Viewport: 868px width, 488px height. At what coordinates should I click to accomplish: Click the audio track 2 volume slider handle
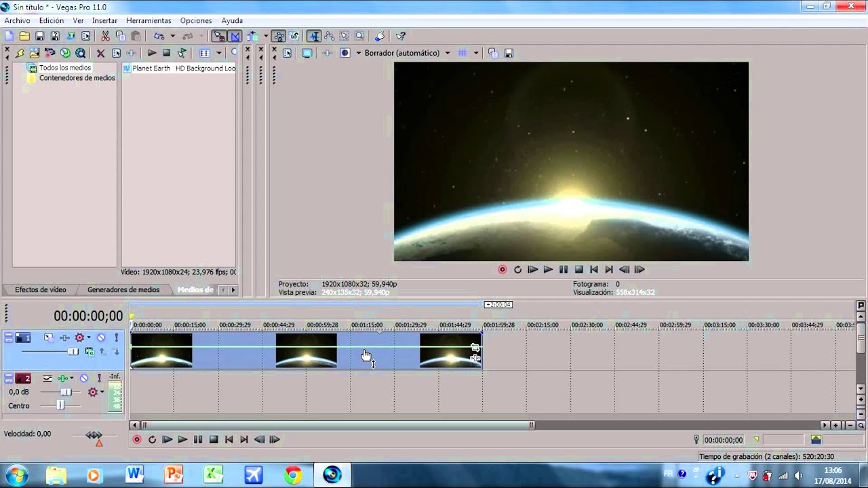point(66,392)
